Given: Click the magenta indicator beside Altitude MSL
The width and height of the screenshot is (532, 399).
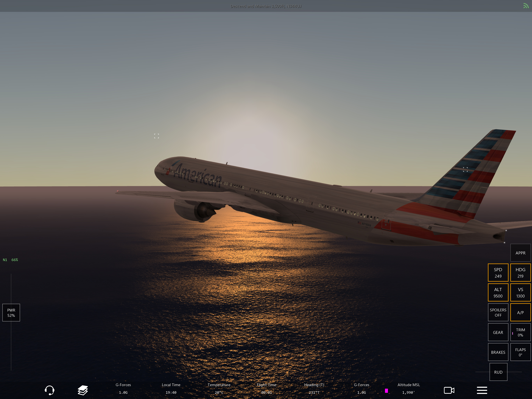Looking at the screenshot, I should coord(386,391).
